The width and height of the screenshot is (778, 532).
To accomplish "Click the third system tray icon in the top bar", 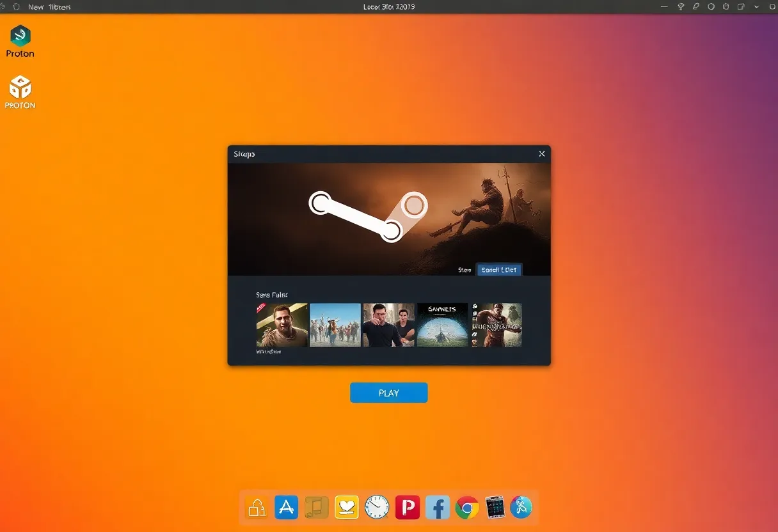I will pyautogui.click(x=696, y=7).
